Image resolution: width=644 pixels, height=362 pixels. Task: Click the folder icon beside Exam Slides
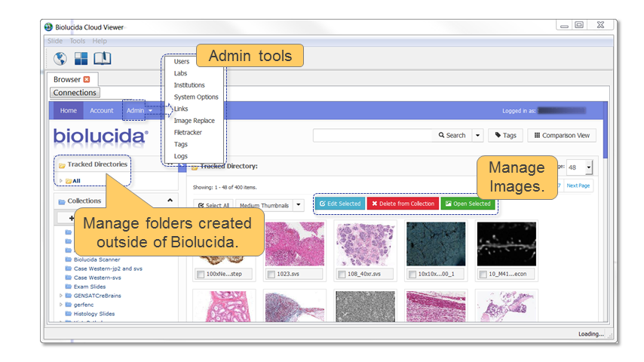(68, 287)
